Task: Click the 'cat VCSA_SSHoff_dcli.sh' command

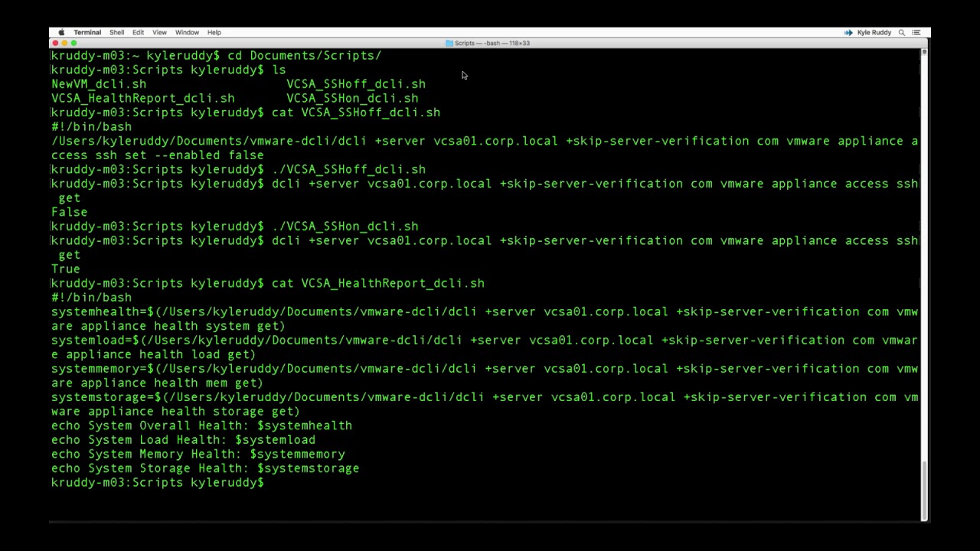Action: [x=356, y=112]
